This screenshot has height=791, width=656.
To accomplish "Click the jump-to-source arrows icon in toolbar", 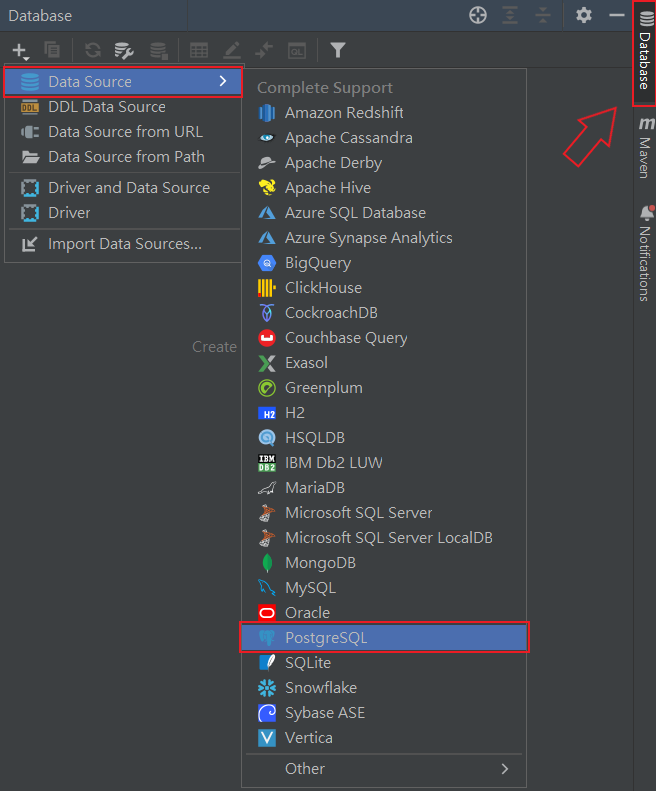I will coord(264,50).
